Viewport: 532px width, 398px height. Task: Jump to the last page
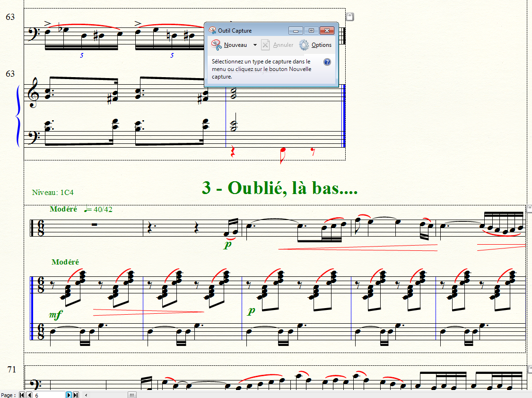click(x=76, y=395)
